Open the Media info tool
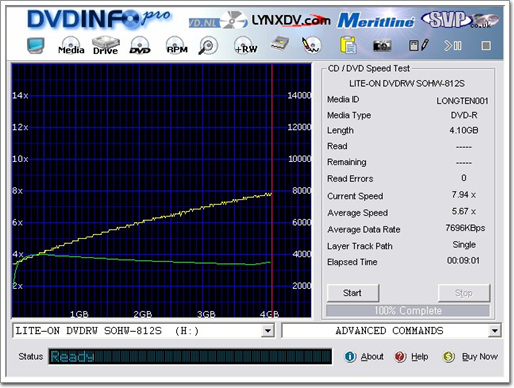This screenshot has height=388, width=514. click(71, 46)
